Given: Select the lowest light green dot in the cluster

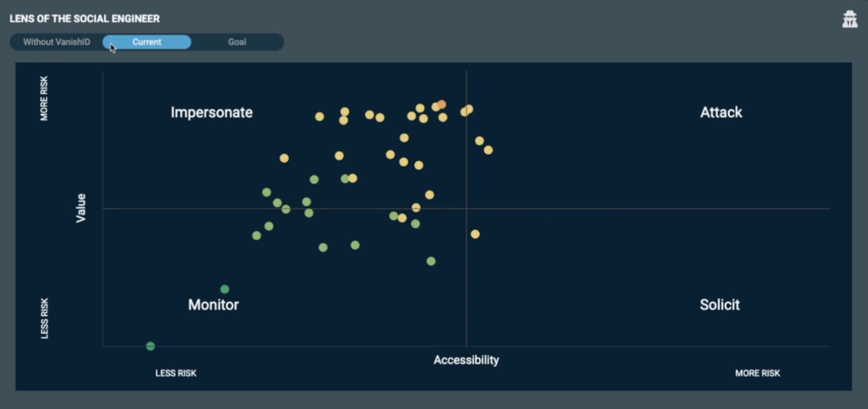Looking at the screenshot, I should (431, 261).
